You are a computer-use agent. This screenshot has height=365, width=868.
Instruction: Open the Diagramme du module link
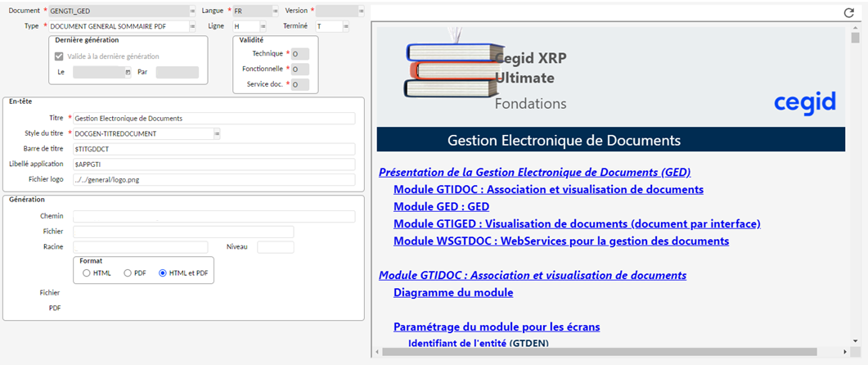coord(453,292)
